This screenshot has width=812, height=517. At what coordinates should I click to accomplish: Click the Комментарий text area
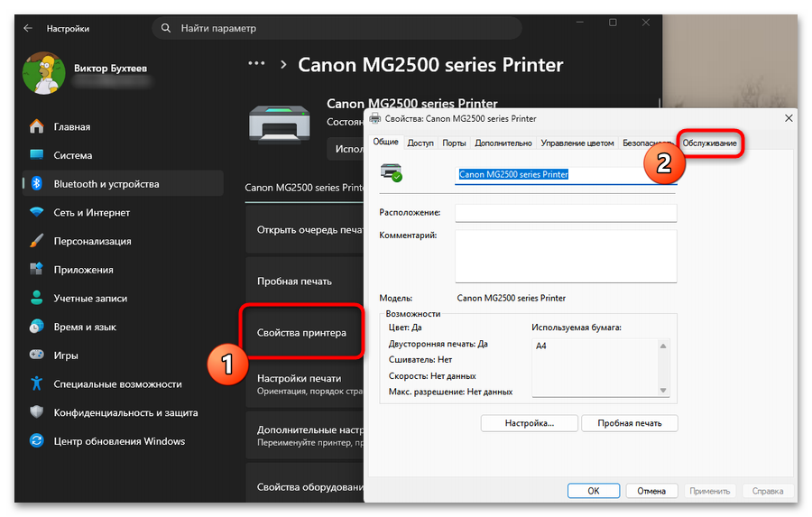click(x=566, y=256)
